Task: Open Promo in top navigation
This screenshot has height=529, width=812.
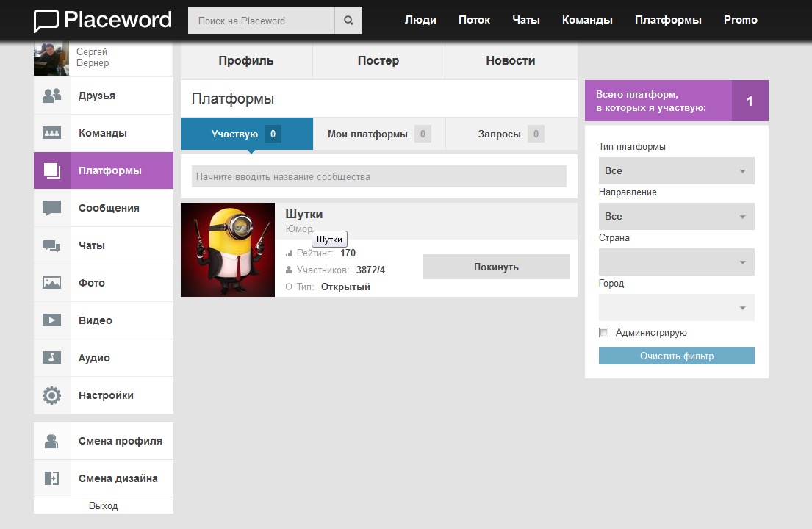Action: click(741, 20)
